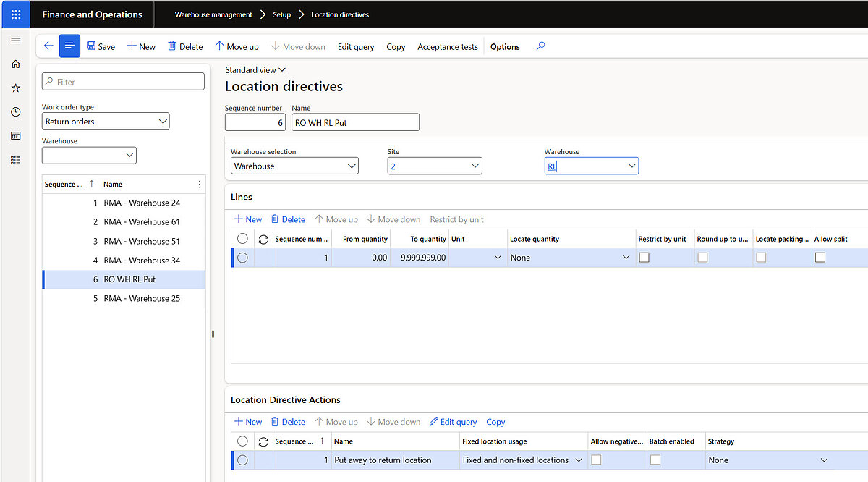
Task: Open the Site selection dropdown
Action: tap(434, 166)
